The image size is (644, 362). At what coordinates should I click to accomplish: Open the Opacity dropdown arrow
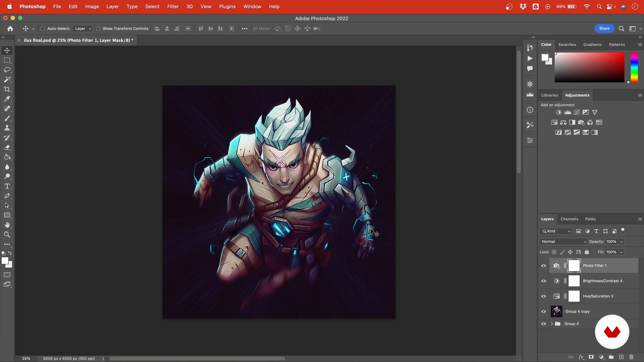coord(621,242)
